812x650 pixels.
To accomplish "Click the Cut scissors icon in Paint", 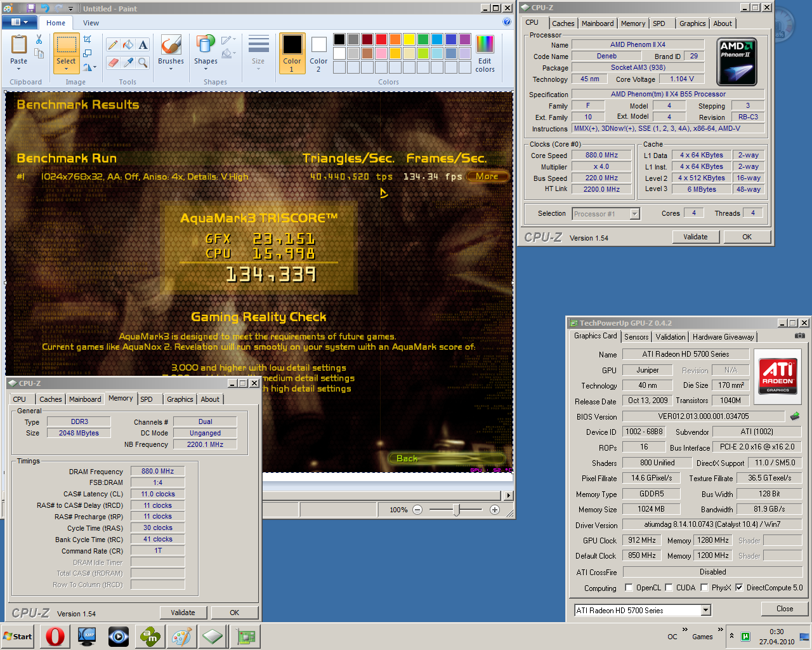I will (39, 39).
